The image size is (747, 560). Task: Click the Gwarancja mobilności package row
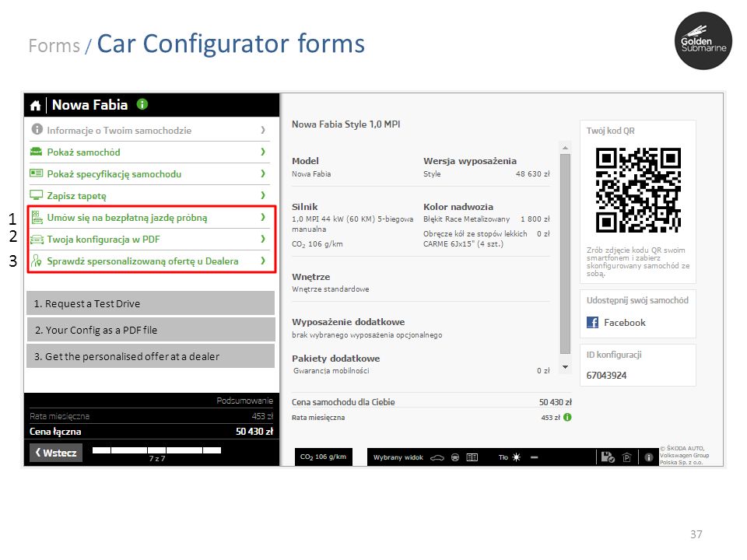421,370
